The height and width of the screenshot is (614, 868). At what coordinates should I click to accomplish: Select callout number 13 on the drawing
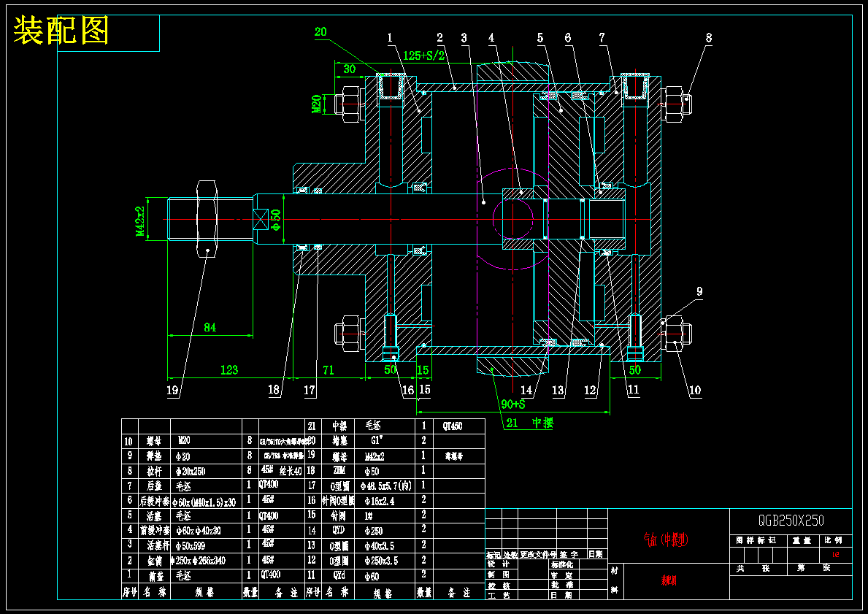coord(558,391)
